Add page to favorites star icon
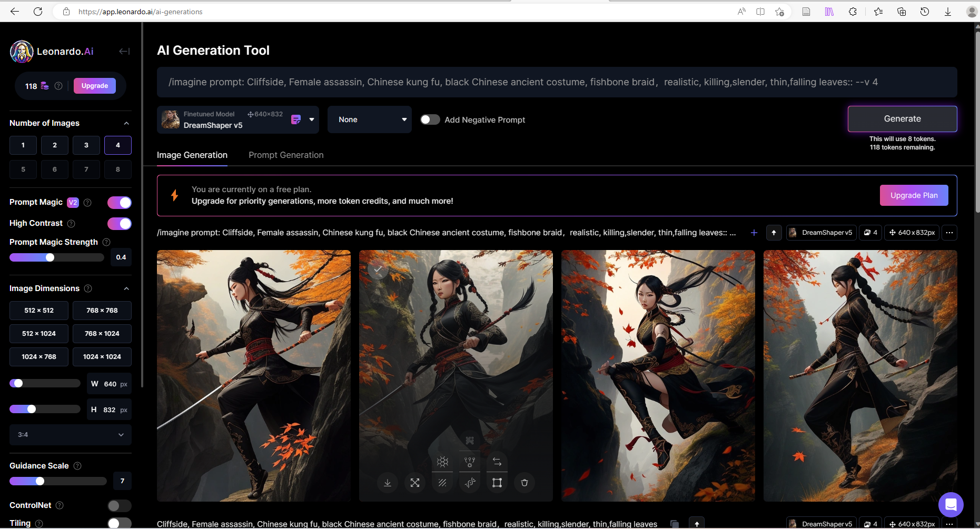 pos(779,12)
